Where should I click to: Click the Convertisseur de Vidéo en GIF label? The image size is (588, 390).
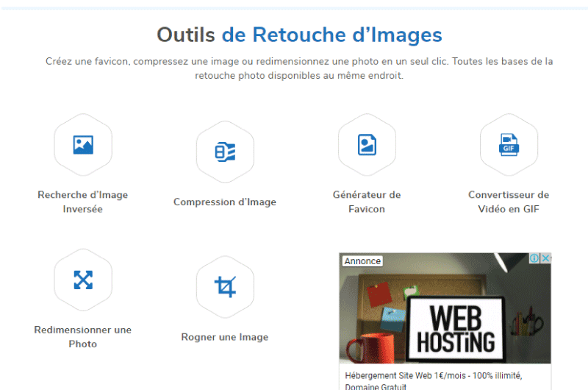click(x=509, y=202)
